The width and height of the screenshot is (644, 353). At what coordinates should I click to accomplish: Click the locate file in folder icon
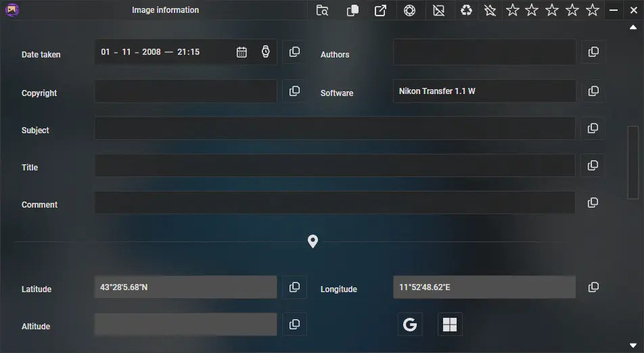tap(323, 10)
